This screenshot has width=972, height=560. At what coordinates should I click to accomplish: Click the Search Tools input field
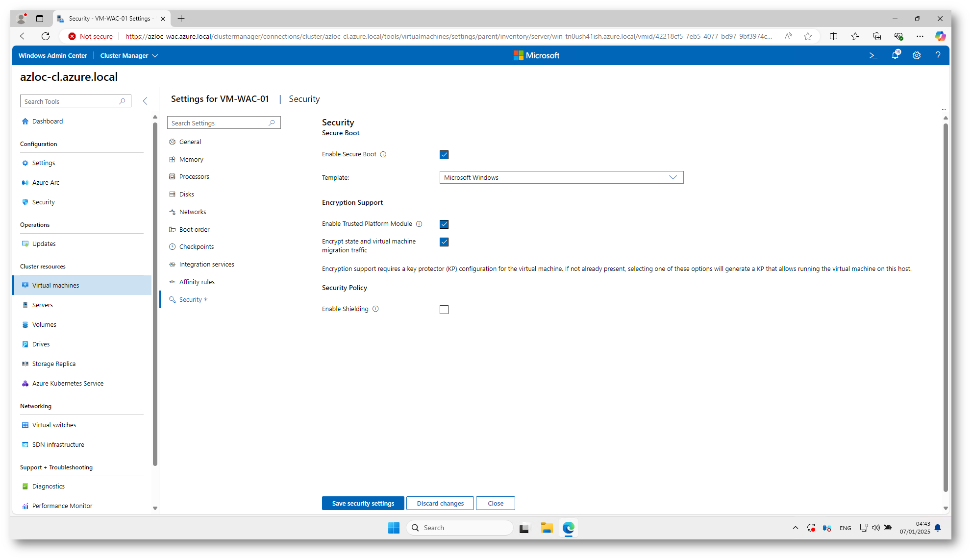click(75, 101)
